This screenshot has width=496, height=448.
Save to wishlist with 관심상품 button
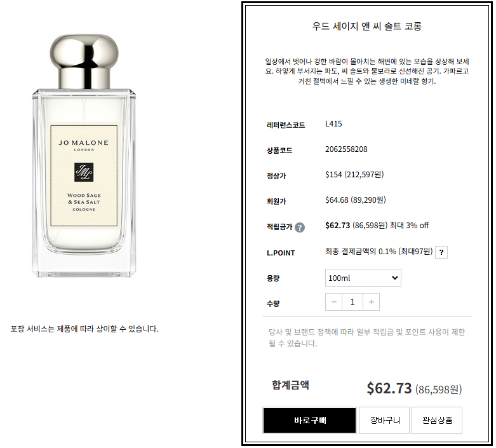tap(437, 420)
